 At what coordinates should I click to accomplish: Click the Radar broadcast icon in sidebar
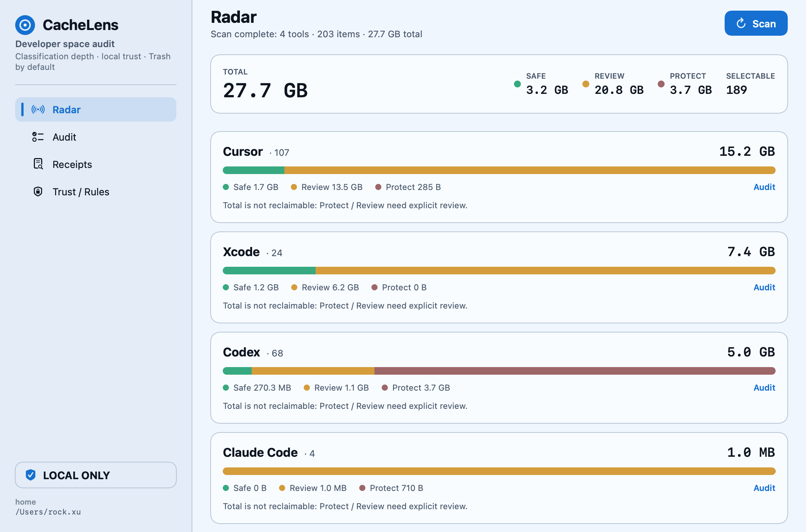(x=38, y=109)
